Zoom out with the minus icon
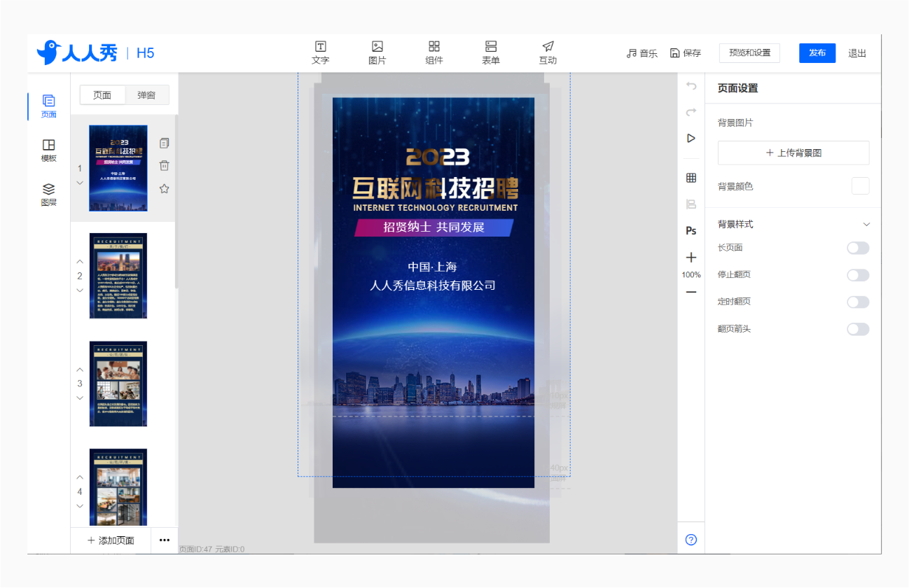 click(691, 292)
